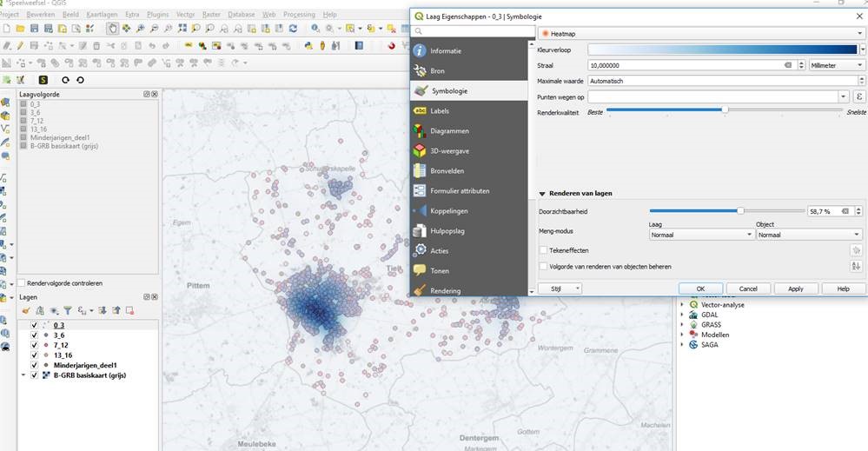Click the Zoom In magnifier tool
Screen dimensions: 868x451
point(141,28)
